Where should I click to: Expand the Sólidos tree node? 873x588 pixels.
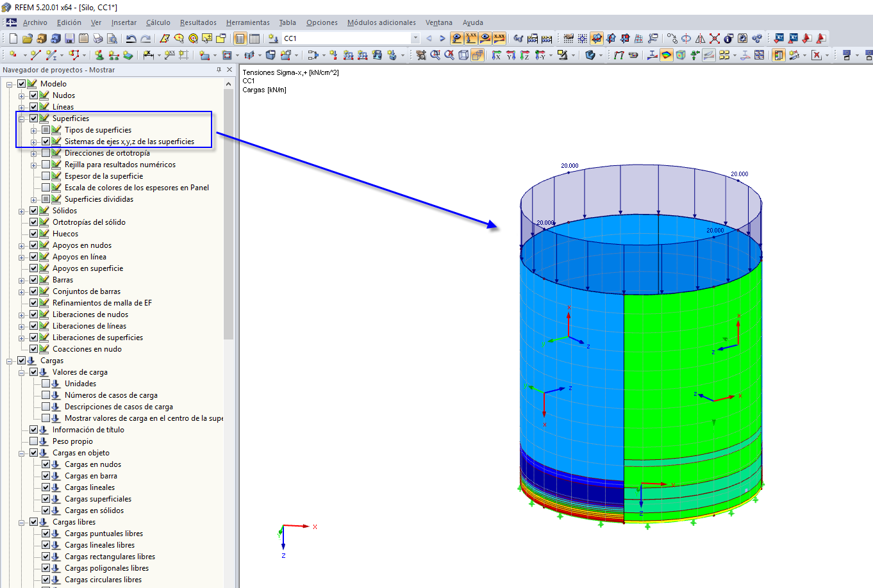coord(22,211)
